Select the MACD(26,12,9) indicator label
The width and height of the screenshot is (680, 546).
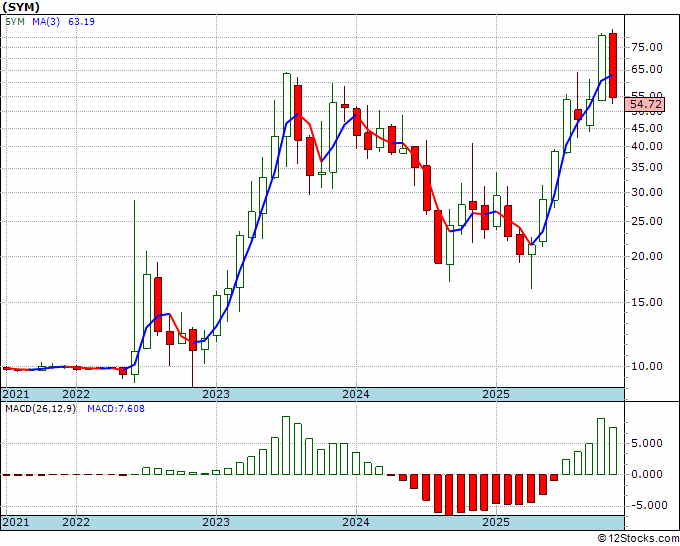click(x=40, y=409)
